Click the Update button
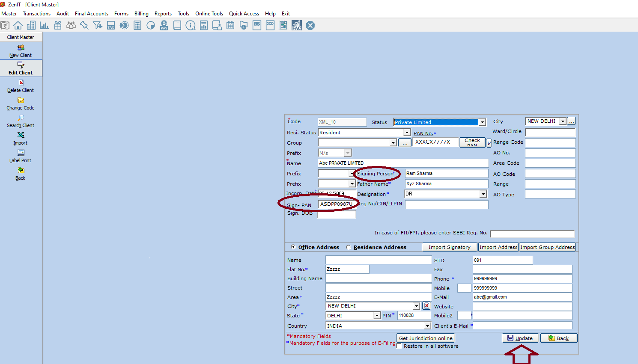Screen dimensions: 638x364 coord(520,338)
